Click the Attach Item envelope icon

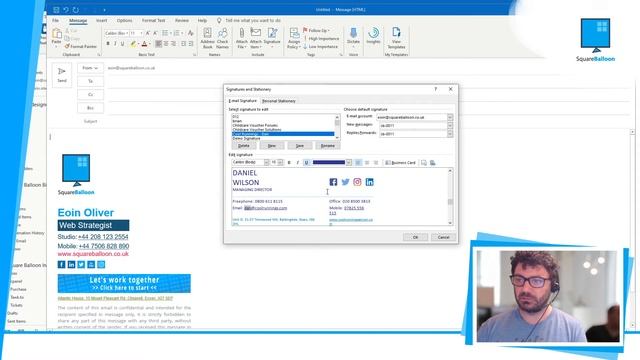[x=256, y=33]
